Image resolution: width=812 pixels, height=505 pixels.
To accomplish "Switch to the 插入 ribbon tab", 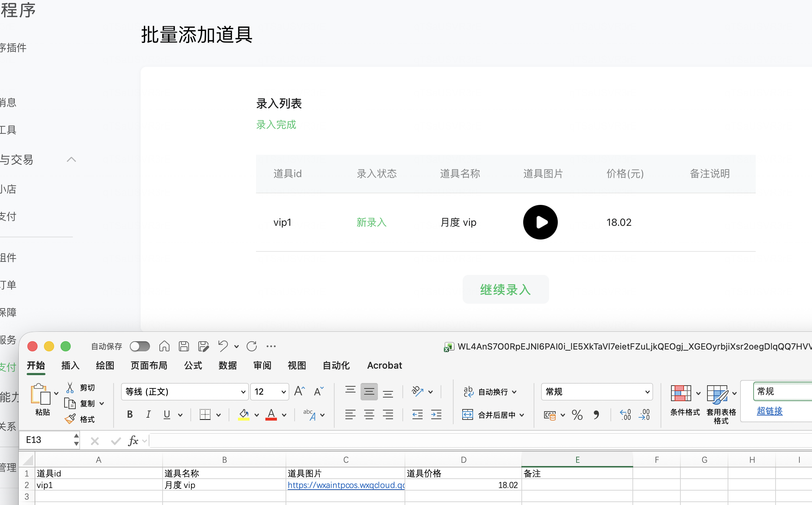I will [70, 365].
